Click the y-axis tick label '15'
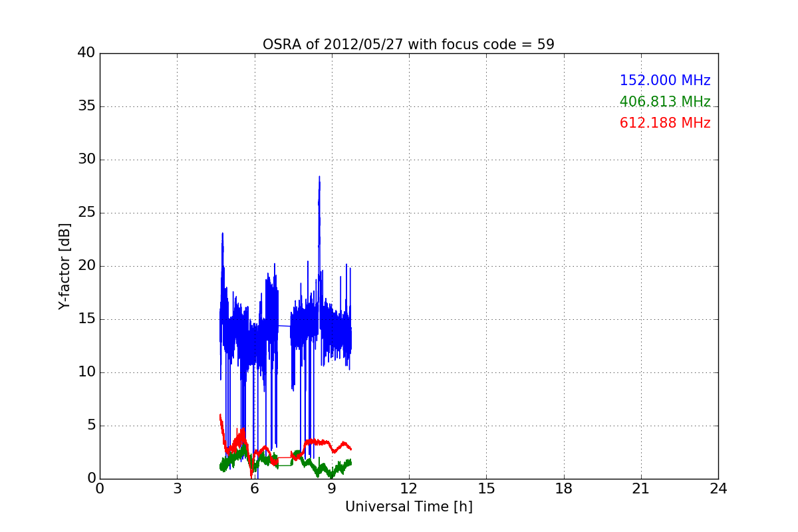Screen dimensions: 798x532 point(86,319)
